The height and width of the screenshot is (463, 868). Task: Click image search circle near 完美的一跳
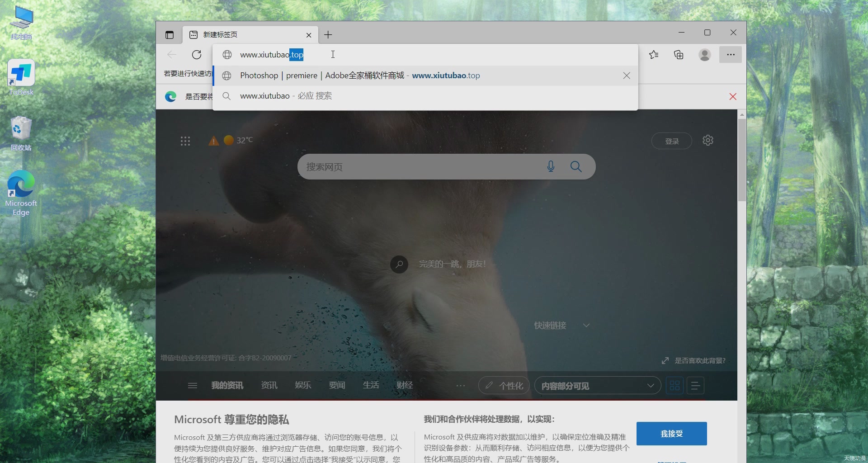(x=399, y=265)
